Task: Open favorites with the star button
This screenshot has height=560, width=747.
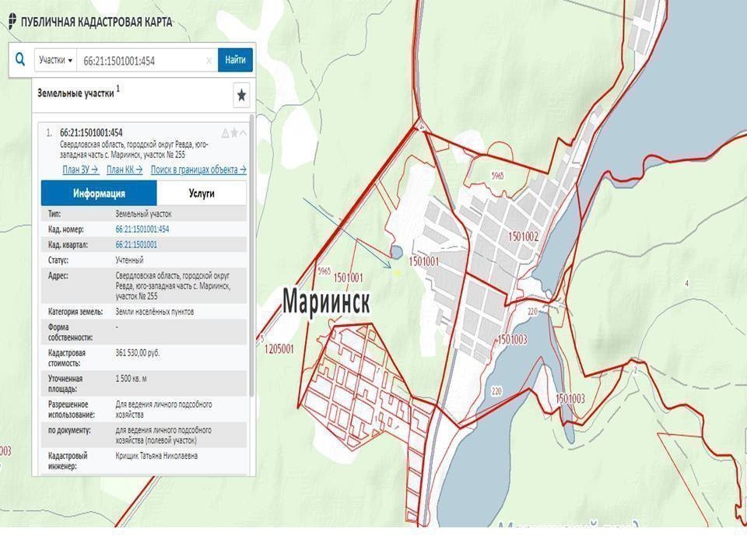Action: (241, 95)
